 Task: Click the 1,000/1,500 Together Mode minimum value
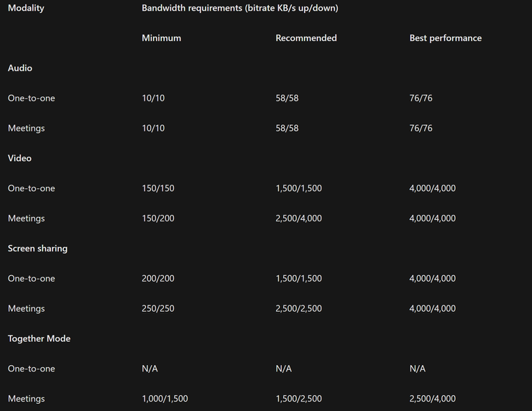165,399
